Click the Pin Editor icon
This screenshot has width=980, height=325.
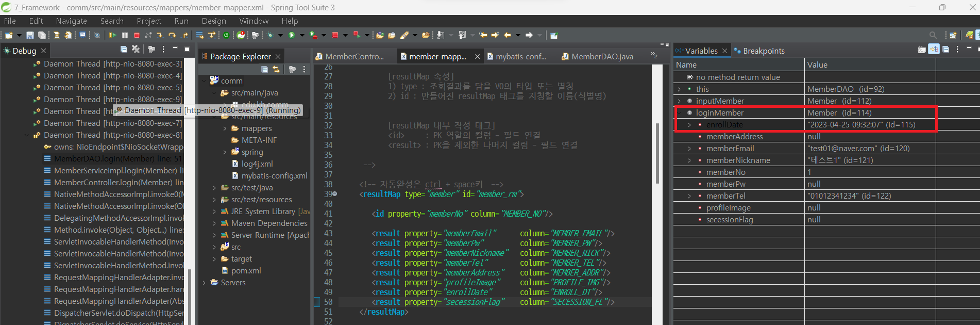[x=554, y=36]
